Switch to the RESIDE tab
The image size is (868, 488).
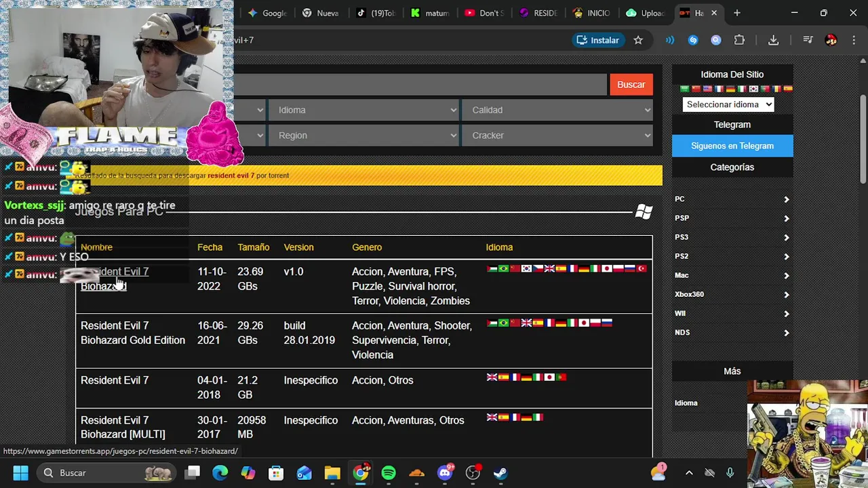(x=538, y=13)
